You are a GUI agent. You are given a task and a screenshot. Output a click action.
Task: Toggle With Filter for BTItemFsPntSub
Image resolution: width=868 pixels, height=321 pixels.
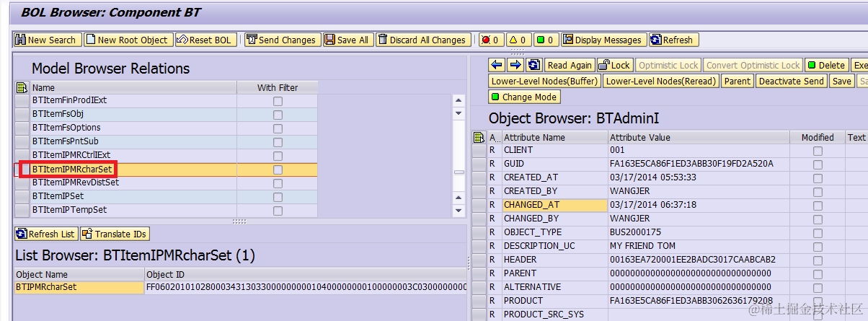point(278,142)
